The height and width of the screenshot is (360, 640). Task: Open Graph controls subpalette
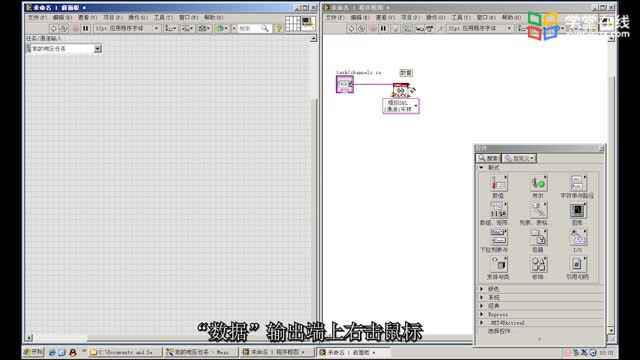(577, 210)
